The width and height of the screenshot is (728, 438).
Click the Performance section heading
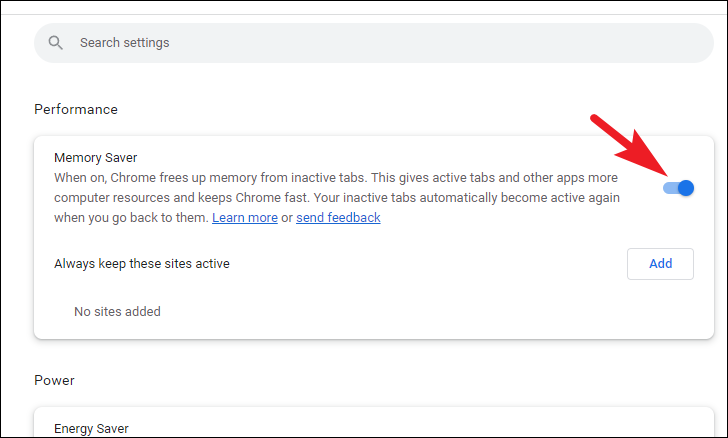(x=76, y=109)
